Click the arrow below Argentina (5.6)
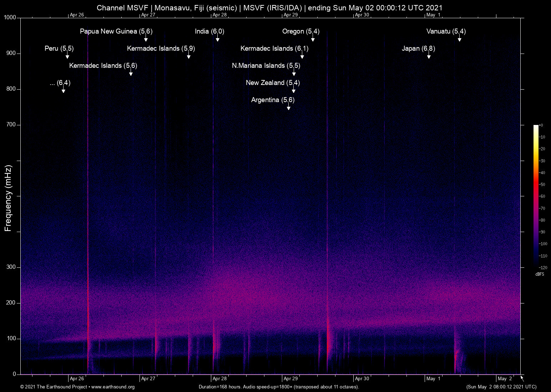 (x=288, y=107)
